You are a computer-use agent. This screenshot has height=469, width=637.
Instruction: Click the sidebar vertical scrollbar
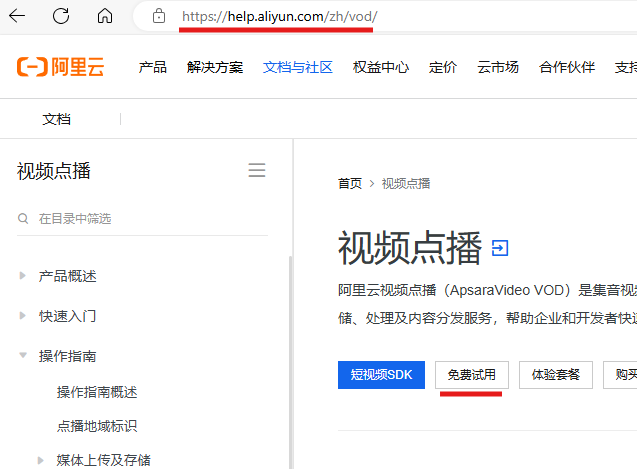pos(290,362)
